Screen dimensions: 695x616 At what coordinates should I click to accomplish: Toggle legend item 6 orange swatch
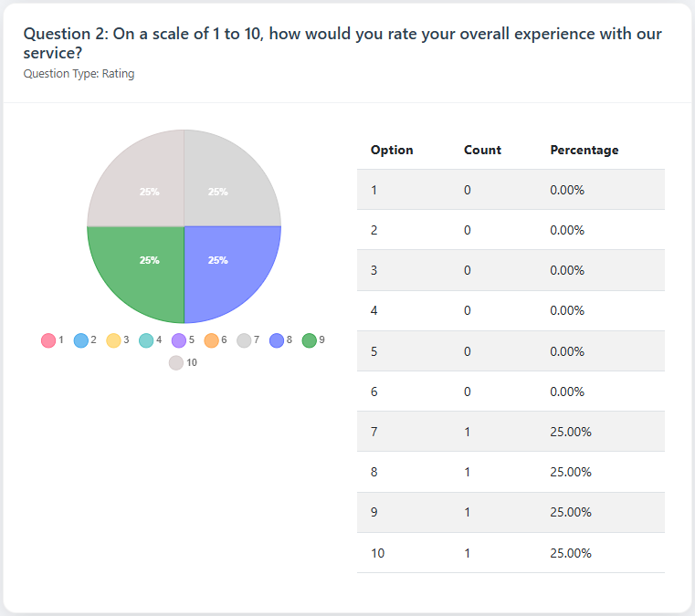point(211,340)
